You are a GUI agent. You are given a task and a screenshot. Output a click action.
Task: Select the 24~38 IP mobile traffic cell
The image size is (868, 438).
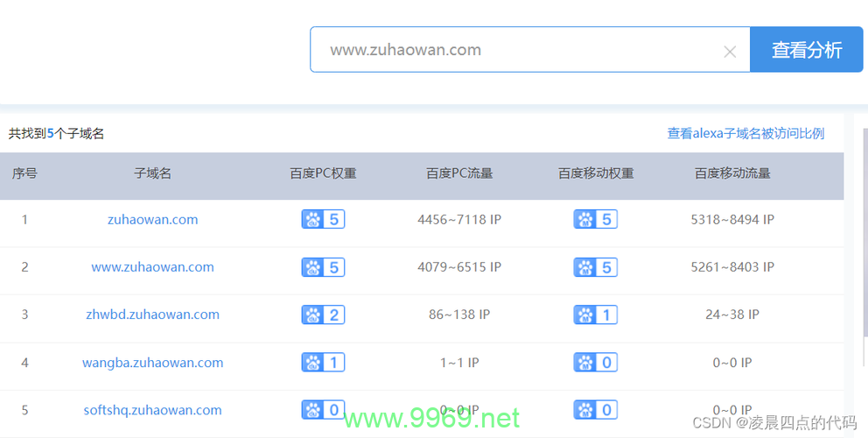click(x=732, y=314)
